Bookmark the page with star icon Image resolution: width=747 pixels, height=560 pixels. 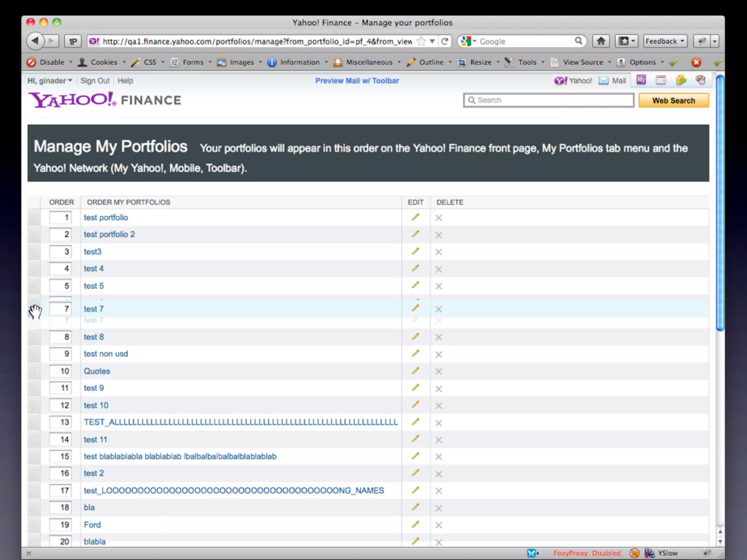click(x=421, y=41)
